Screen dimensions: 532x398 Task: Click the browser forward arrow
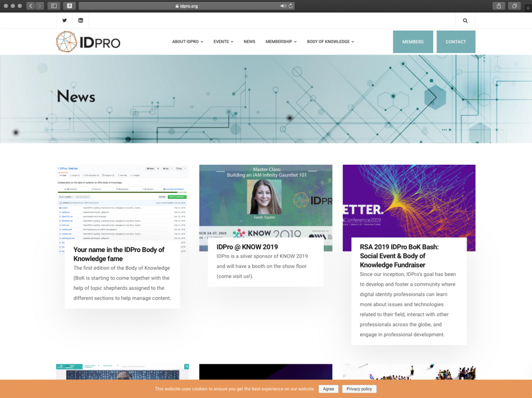point(39,6)
